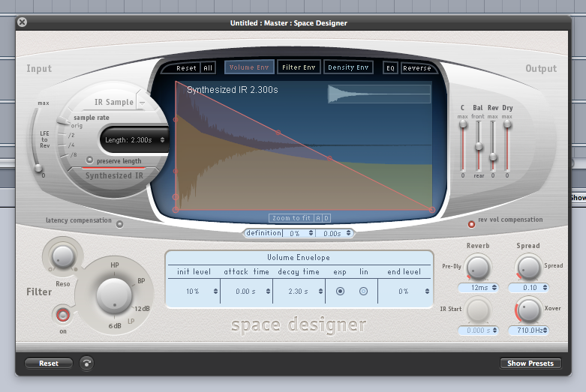Open the IR Sample dropdown menu
The width and height of the screenshot is (586, 392).
[142, 103]
